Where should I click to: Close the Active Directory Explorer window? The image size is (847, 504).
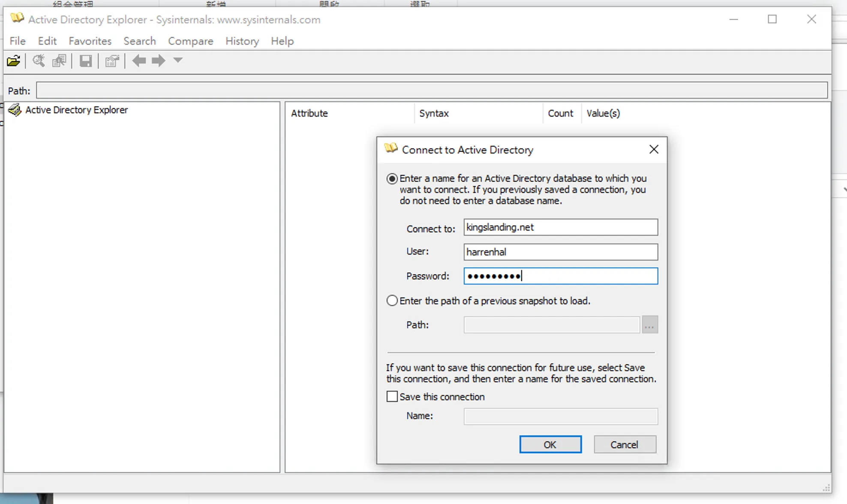(x=811, y=19)
